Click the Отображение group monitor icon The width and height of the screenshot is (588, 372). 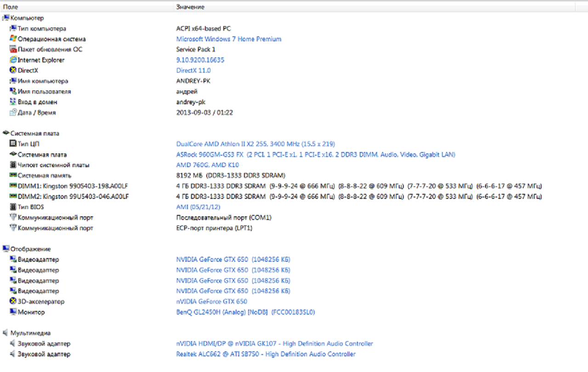coord(6,249)
